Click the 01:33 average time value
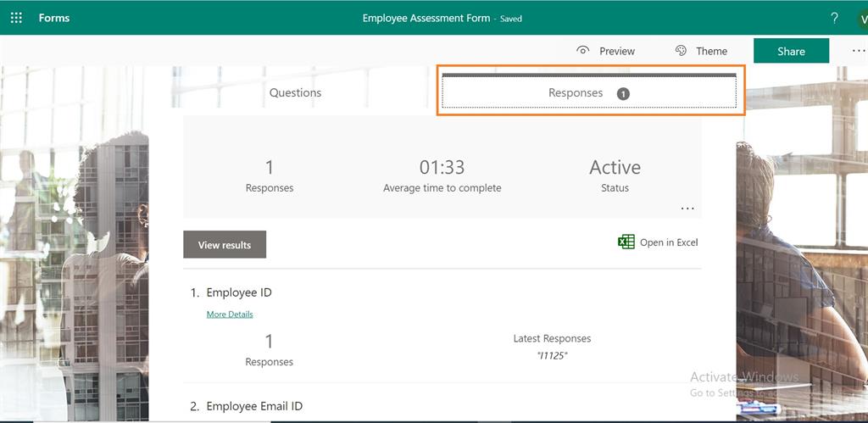This screenshot has width=868, height=423. click(442, 167)
